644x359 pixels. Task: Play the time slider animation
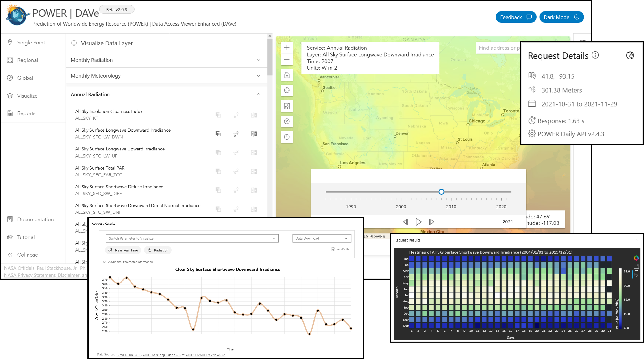418,222
